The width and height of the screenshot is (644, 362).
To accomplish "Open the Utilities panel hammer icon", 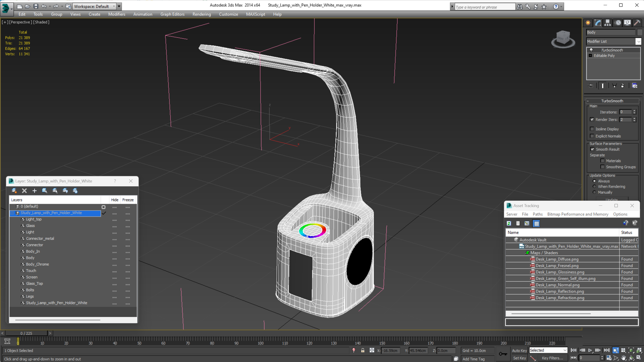I will click(x=637, y=23).
